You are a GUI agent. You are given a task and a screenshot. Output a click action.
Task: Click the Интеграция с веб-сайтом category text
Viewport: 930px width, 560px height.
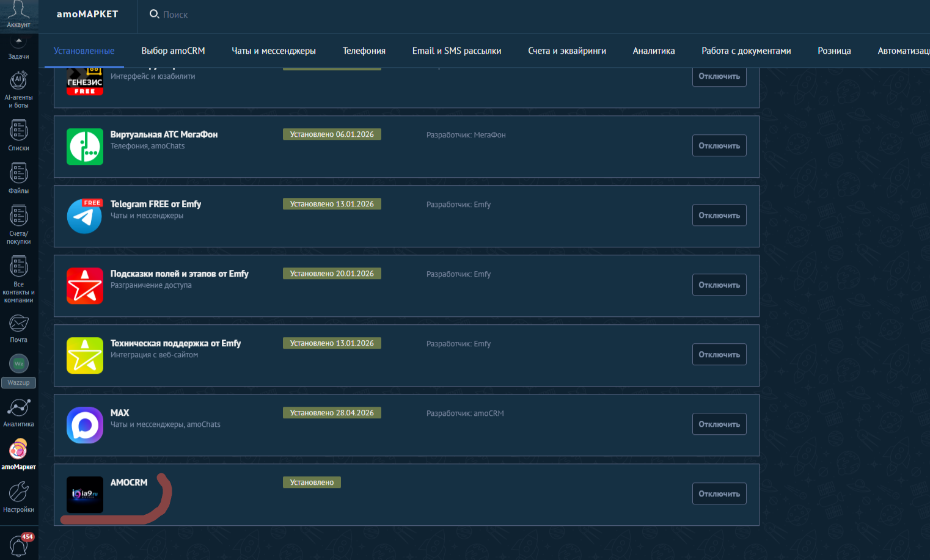[154, 355]
